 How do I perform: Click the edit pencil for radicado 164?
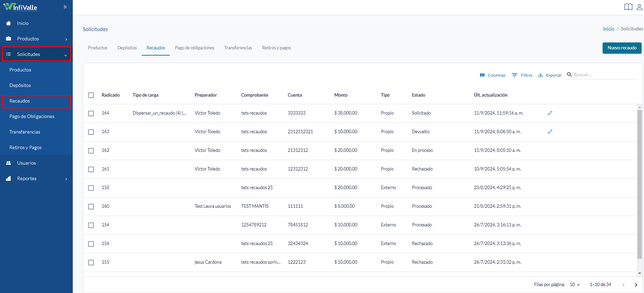[550, 113]
